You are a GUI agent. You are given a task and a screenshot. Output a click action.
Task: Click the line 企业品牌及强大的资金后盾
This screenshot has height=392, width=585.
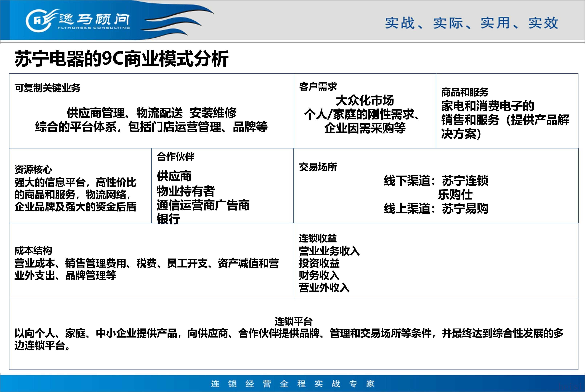pyautogui.click(x=75, y=207)
